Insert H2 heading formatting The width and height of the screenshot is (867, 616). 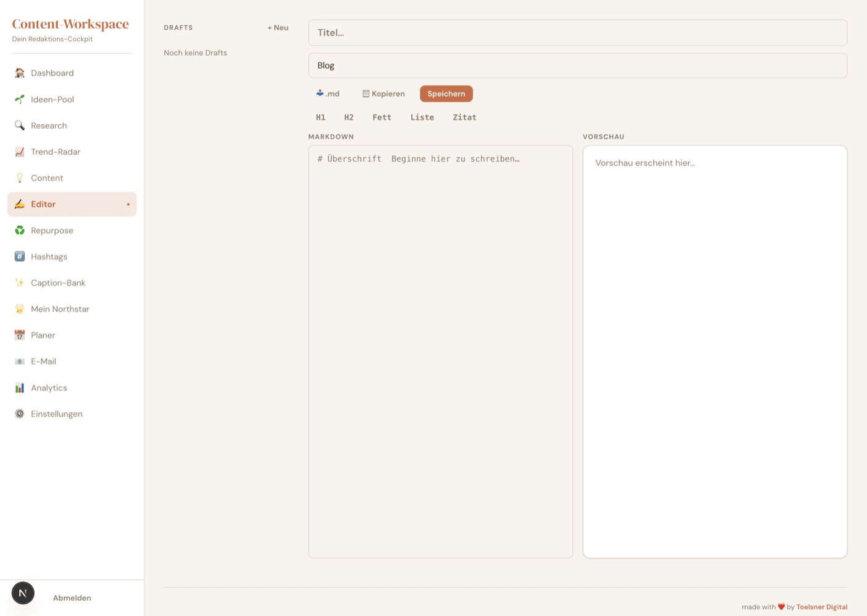pyautogui.click(x=349, y=117)
